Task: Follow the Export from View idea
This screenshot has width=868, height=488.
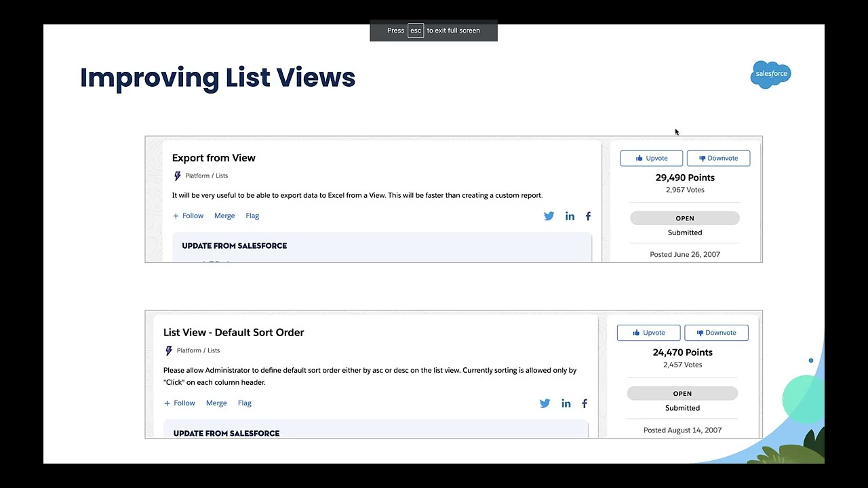Action: 188,216
